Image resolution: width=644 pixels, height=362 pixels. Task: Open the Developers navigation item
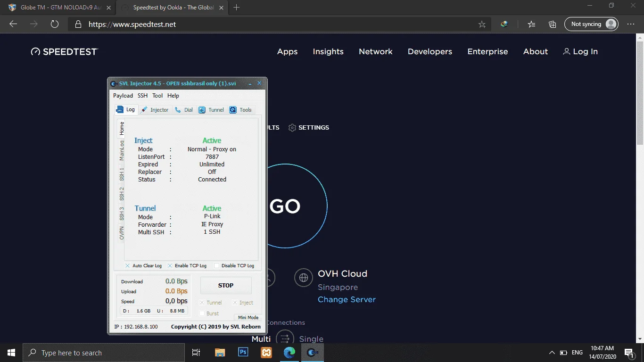point(430,51)
